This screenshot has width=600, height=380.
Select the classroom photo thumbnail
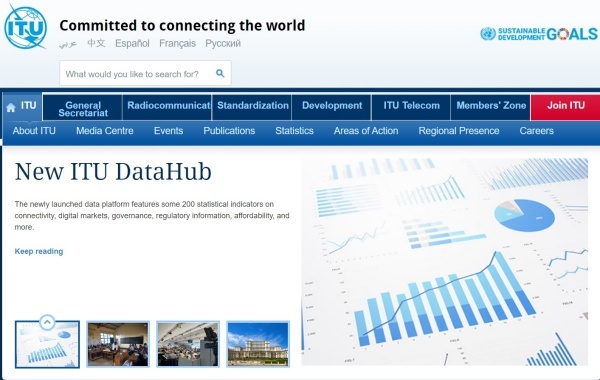click(x=118, y=344)
